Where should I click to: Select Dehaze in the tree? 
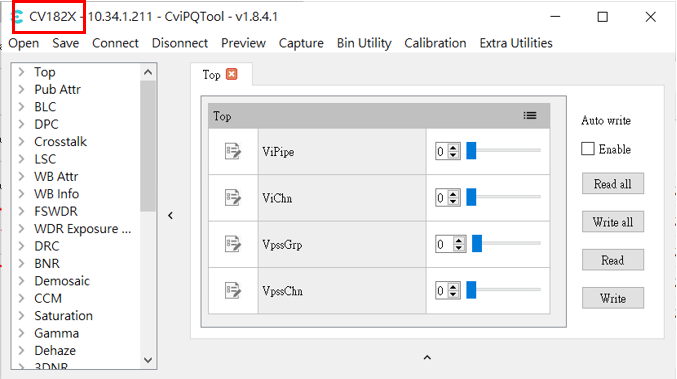(55, 351)
